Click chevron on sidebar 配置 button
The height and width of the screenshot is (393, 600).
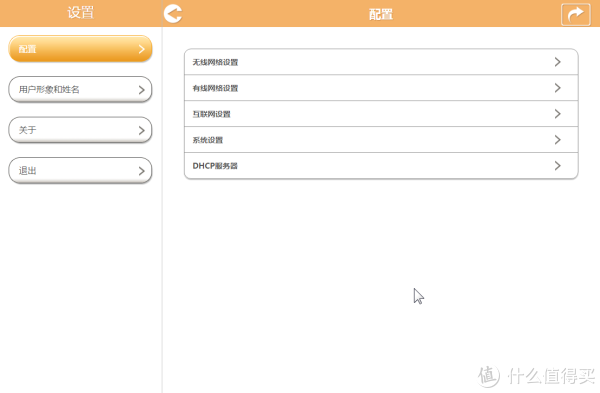click(x=142, y=49)
